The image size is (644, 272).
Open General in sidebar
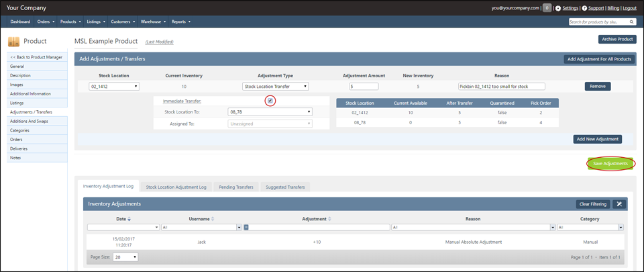point(37,66)
